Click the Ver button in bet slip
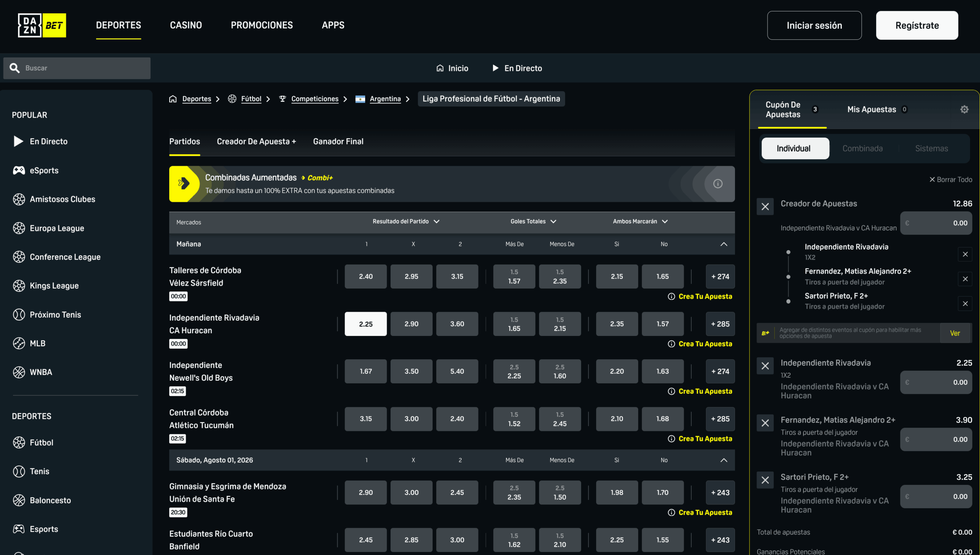The height and width of the screenshot is (555, 980). point(955,333)
